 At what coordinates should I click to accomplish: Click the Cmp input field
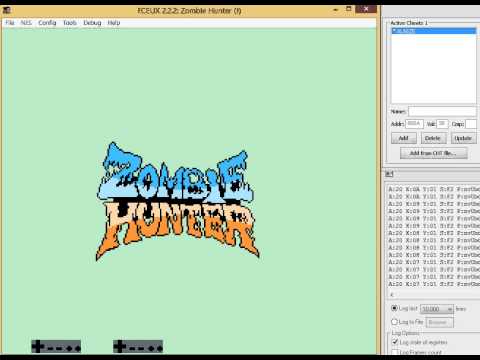[471, 124]
